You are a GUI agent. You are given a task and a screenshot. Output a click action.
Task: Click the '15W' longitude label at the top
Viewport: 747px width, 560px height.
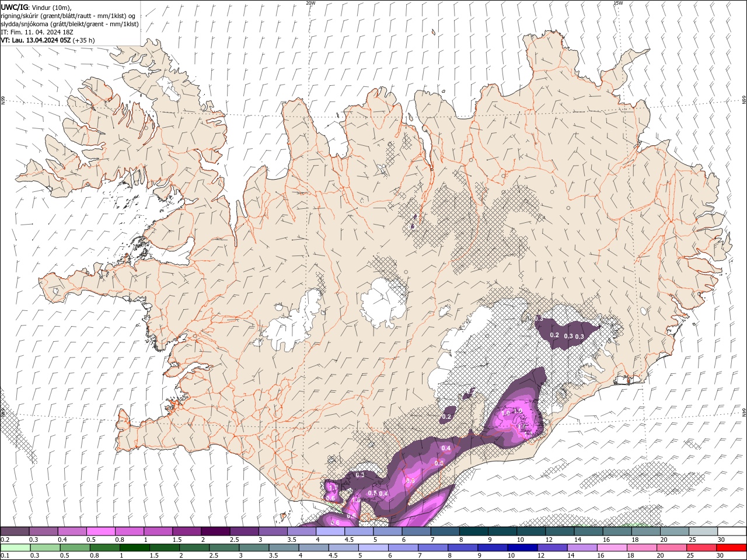click(618, 3)
